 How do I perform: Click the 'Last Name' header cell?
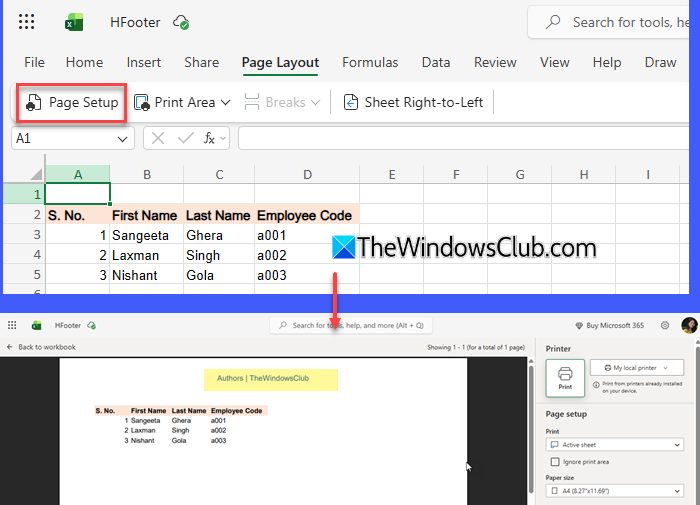[x=219, y=215]
